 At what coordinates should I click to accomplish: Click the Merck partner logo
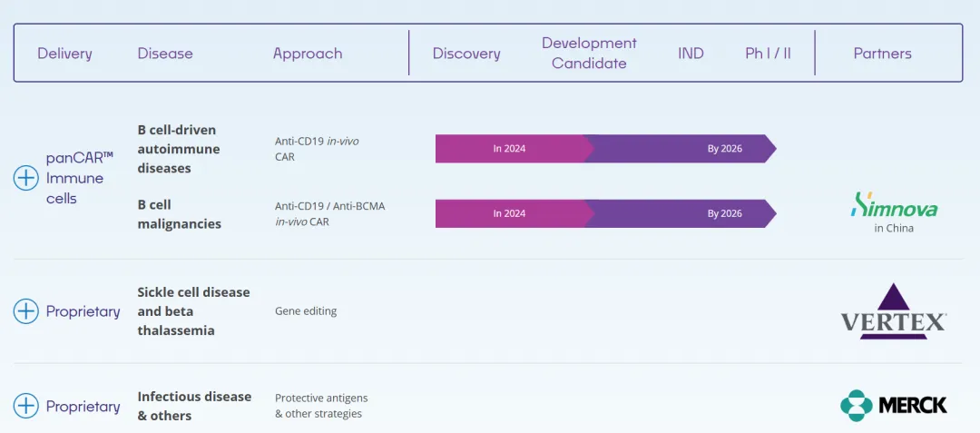click(x=894, y=405)
